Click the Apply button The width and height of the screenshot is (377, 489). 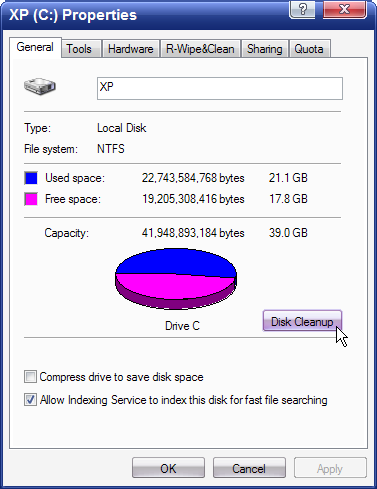coord(330,468)
